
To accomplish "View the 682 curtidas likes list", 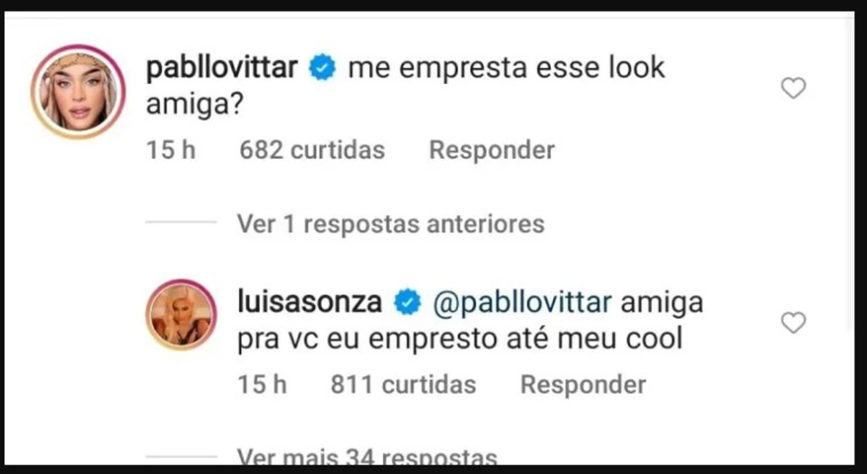I will [312, 150].
